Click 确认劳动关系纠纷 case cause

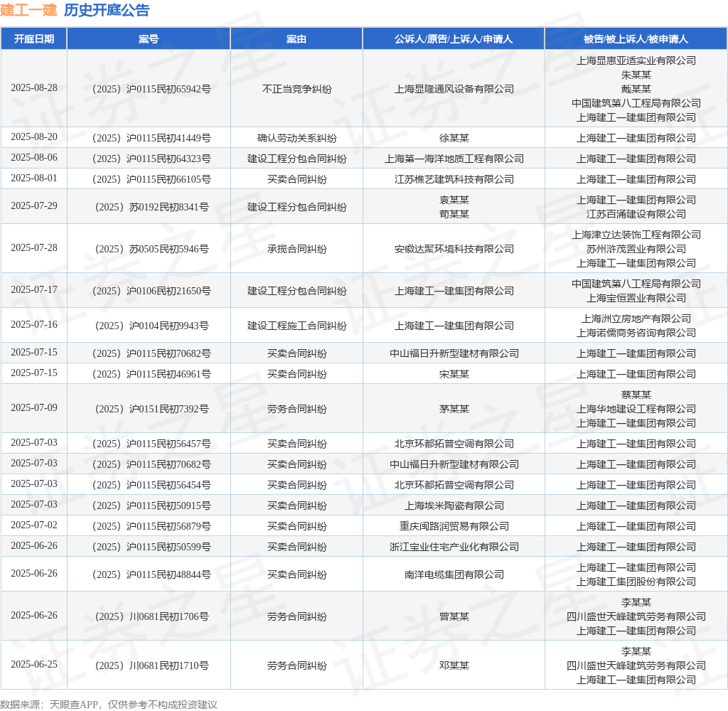[x=296, y=138]
